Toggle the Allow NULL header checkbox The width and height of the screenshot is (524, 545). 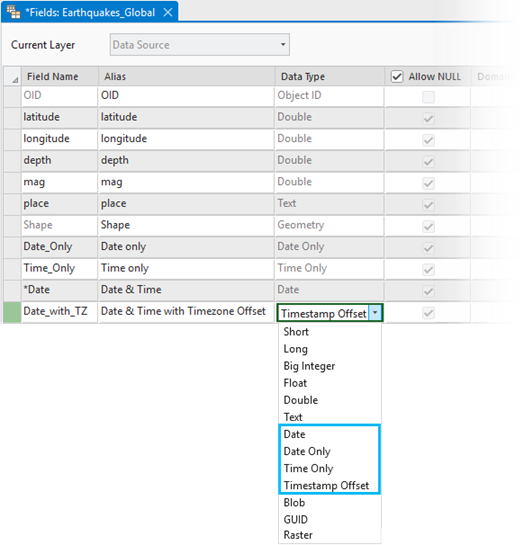[x=397, y=76]
